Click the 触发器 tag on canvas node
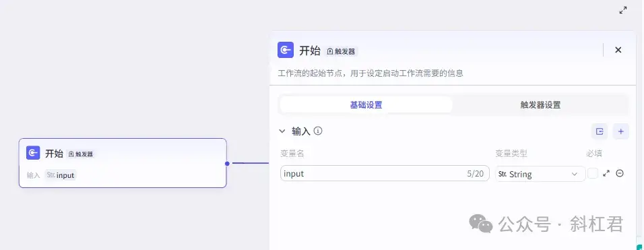The image size is (644, 250). [x=81, y=154]
